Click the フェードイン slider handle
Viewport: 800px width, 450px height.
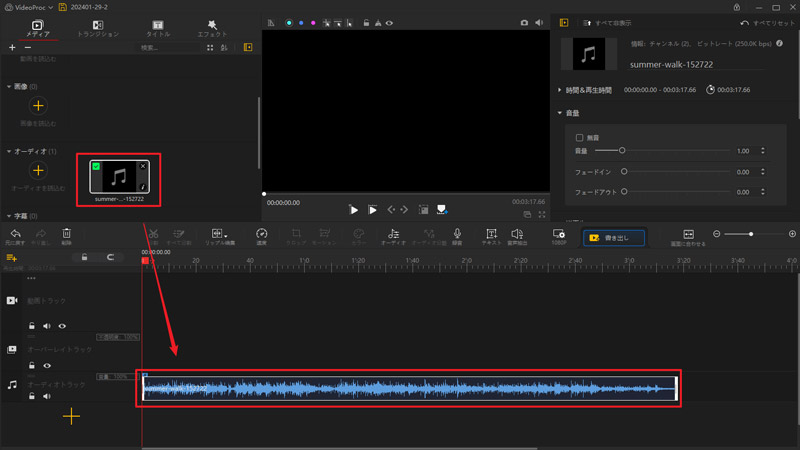coord(623,171)
